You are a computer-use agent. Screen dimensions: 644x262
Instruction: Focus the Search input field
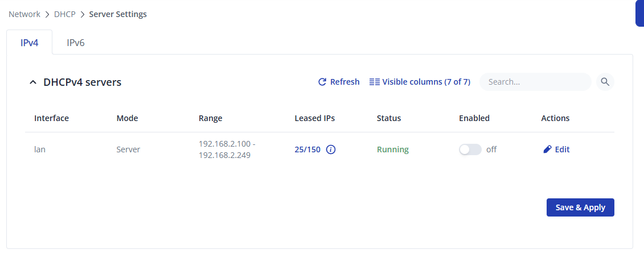pos(535,82)
